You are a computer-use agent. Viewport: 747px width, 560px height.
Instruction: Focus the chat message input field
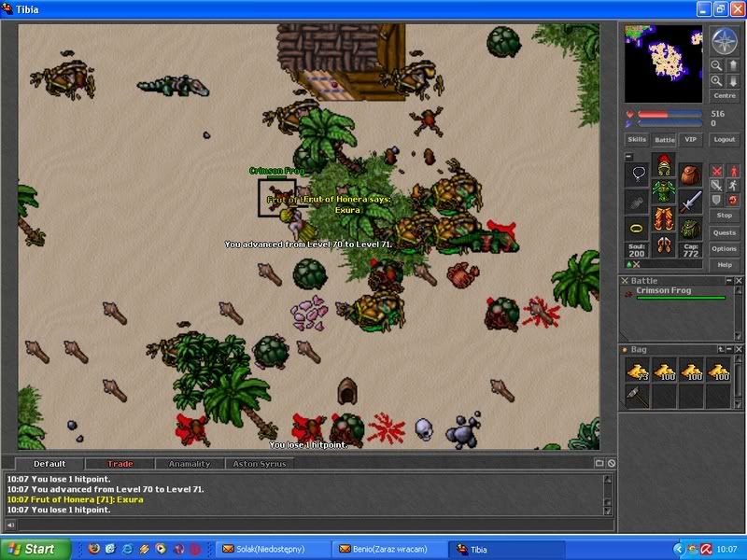pos(316,525)
